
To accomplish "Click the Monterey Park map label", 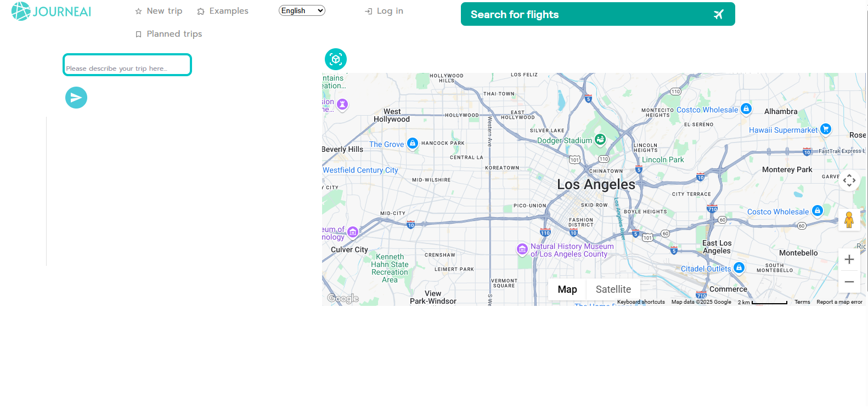I will (x=787, y=170).
